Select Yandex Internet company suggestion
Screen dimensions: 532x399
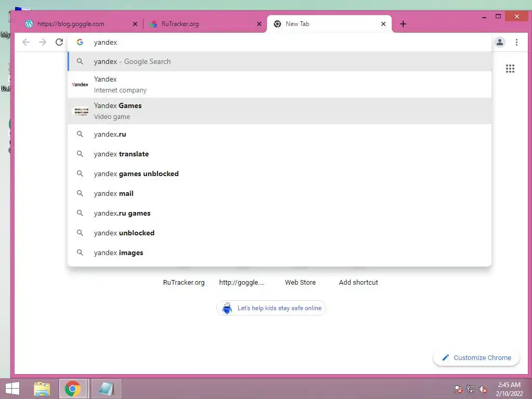click(280, 85)
